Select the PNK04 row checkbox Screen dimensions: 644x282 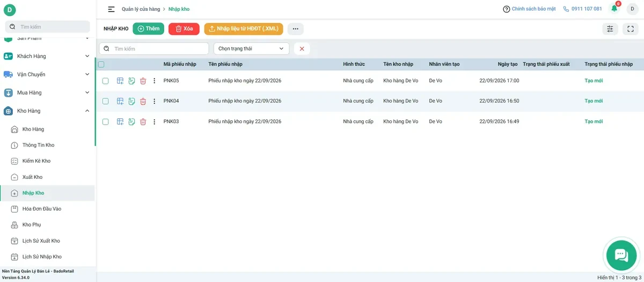click(x=106, y=101)
